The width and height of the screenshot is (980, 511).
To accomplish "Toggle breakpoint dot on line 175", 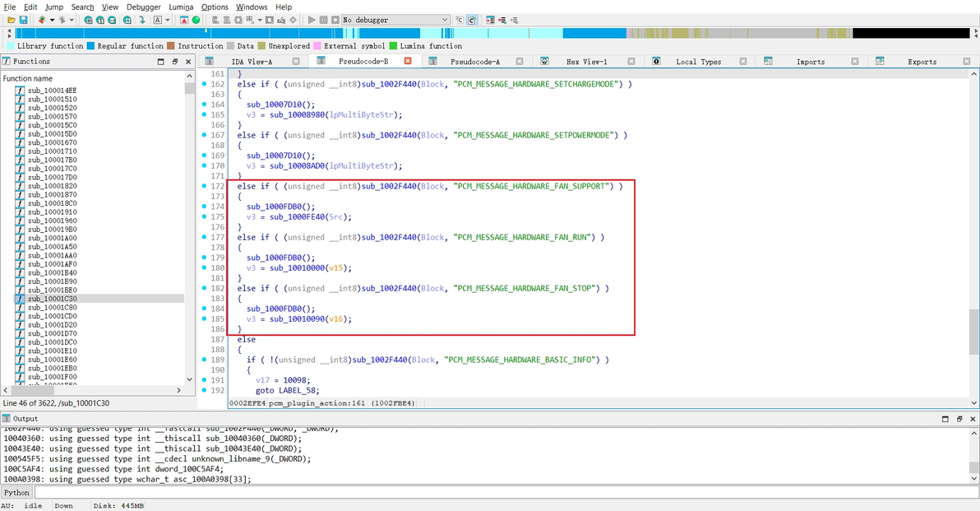I will point(205,216).
